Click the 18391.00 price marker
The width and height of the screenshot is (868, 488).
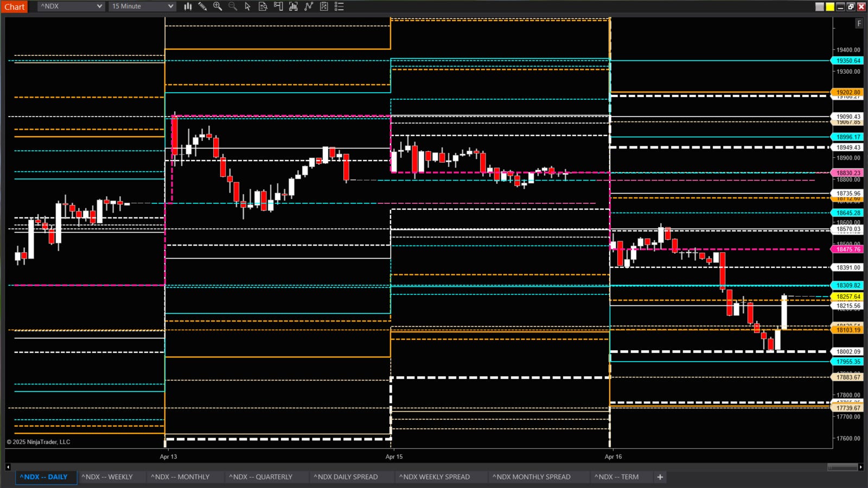coord(847,268)
